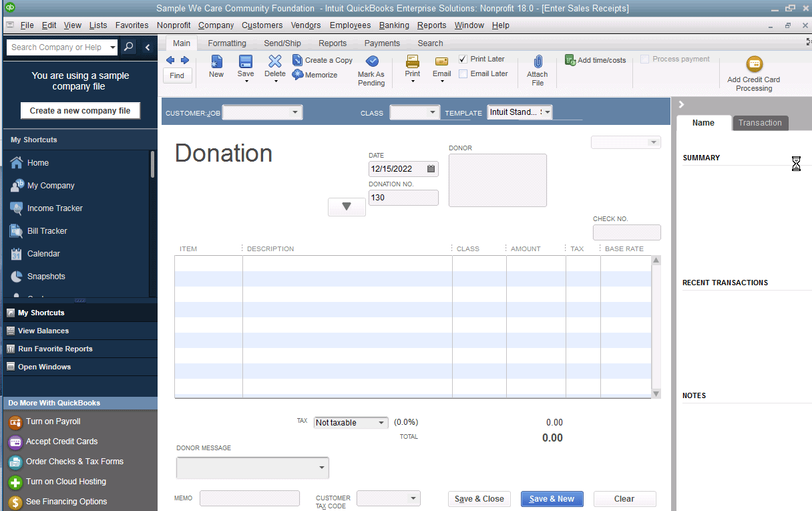Open the Reports menu

[x=432, y=25]
